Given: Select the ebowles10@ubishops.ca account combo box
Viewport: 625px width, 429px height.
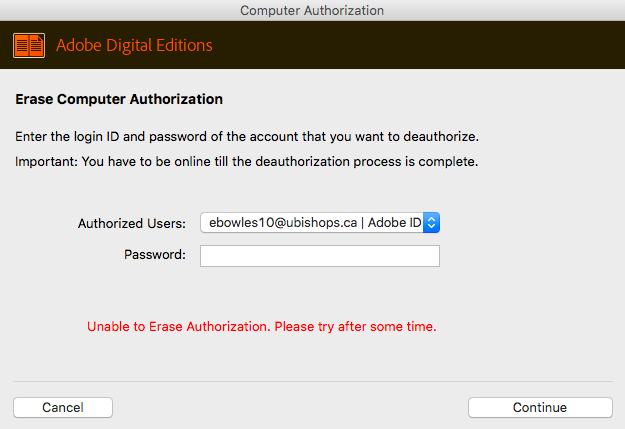Looking at the screenshot, I should [320, 222].
